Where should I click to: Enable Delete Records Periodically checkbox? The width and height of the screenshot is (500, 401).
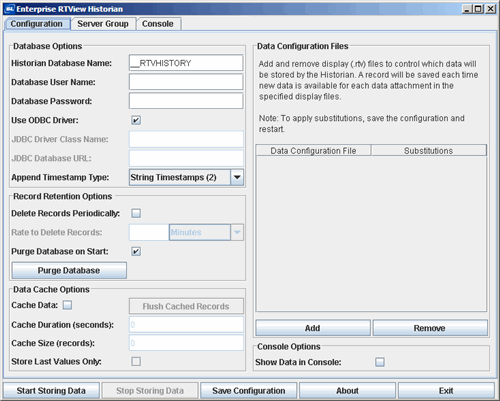pyautogui.click(x=136, y=213)
